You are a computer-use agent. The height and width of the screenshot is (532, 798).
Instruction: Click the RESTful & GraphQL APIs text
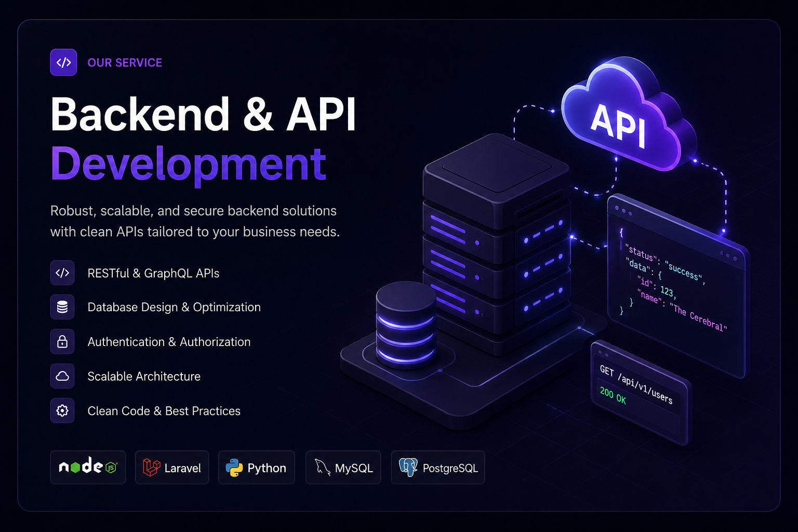click(153, 273)
